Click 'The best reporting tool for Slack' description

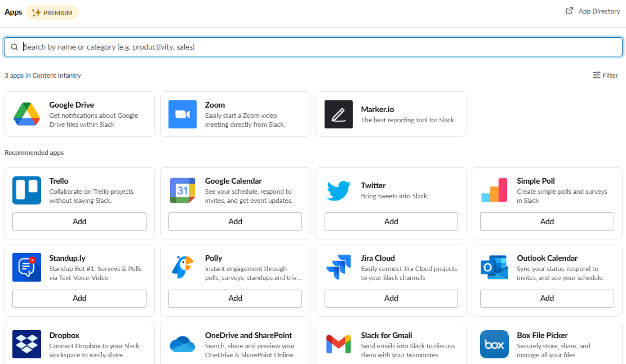pos(407,119)
